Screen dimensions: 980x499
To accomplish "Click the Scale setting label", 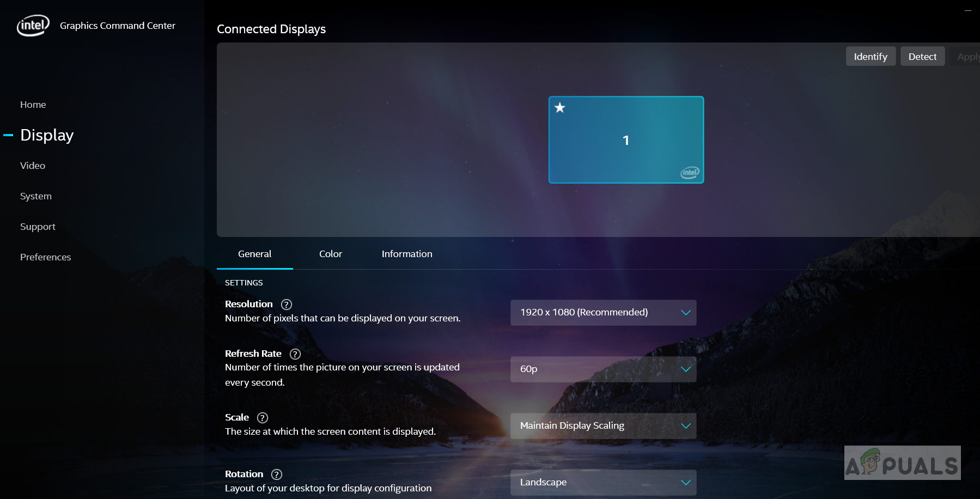I will coord(237,417).
